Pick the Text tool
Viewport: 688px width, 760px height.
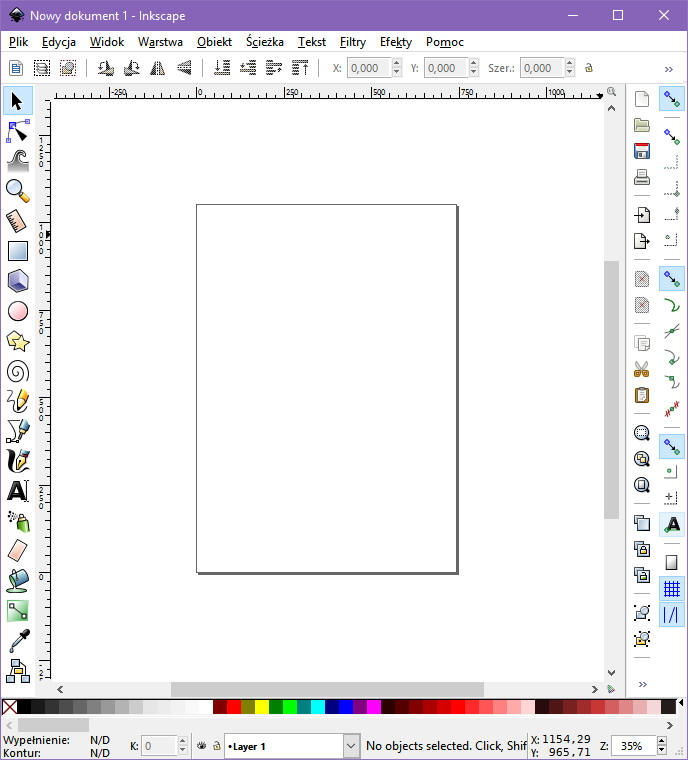click(17, 491)
